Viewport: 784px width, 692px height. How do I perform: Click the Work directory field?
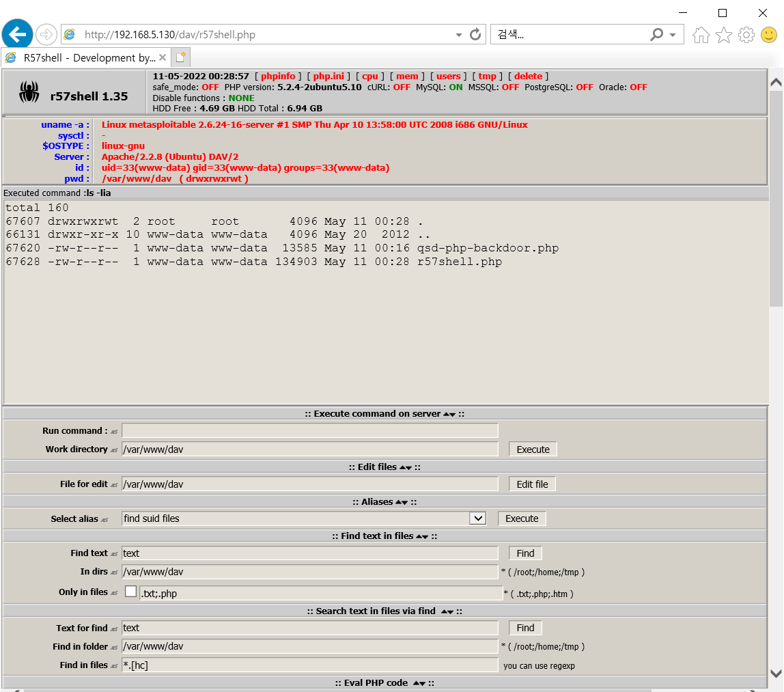(x=310, y=449)
